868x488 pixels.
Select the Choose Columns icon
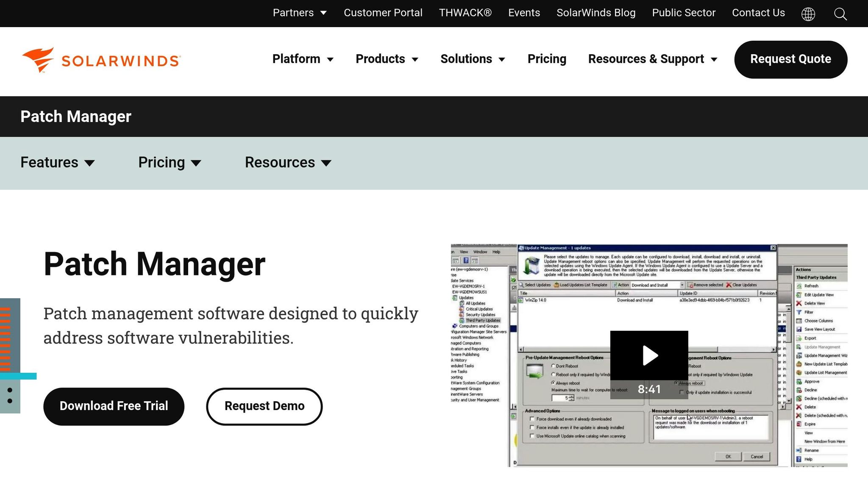(798, 321)
